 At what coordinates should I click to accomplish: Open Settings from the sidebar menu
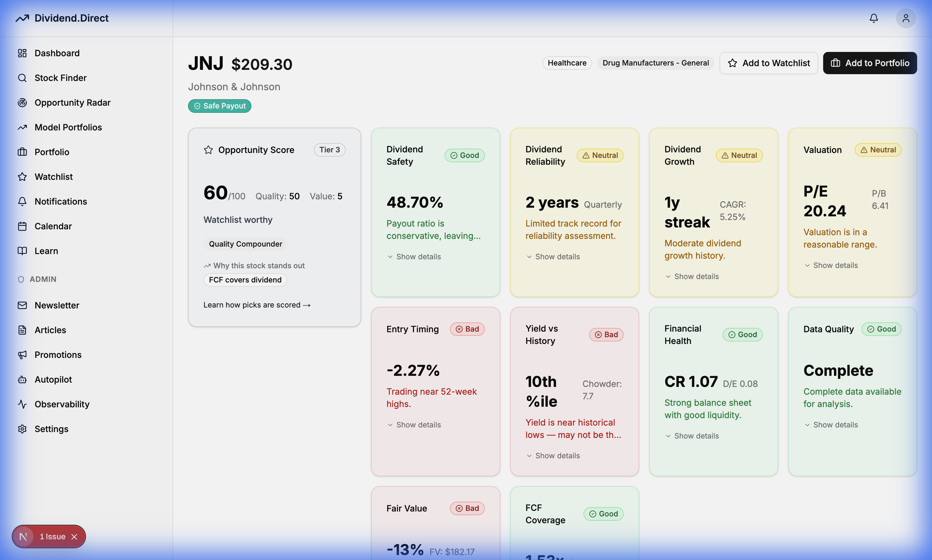coord(52,429)
